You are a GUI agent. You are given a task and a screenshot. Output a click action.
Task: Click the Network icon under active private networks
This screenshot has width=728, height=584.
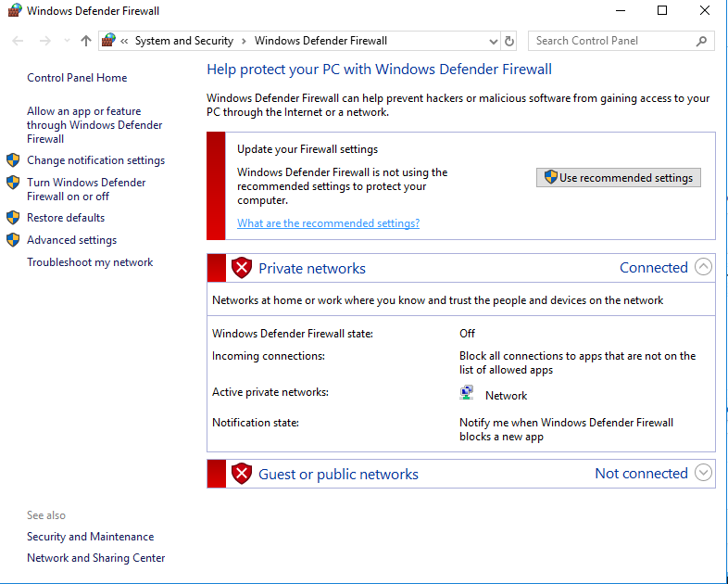[467, 393]
